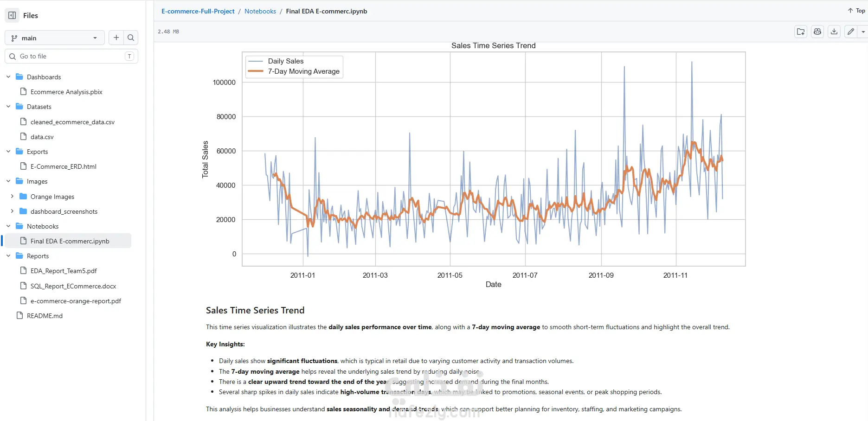
Task: Click the Daily Sales legend entry
Action: click(x=286, y=61)
